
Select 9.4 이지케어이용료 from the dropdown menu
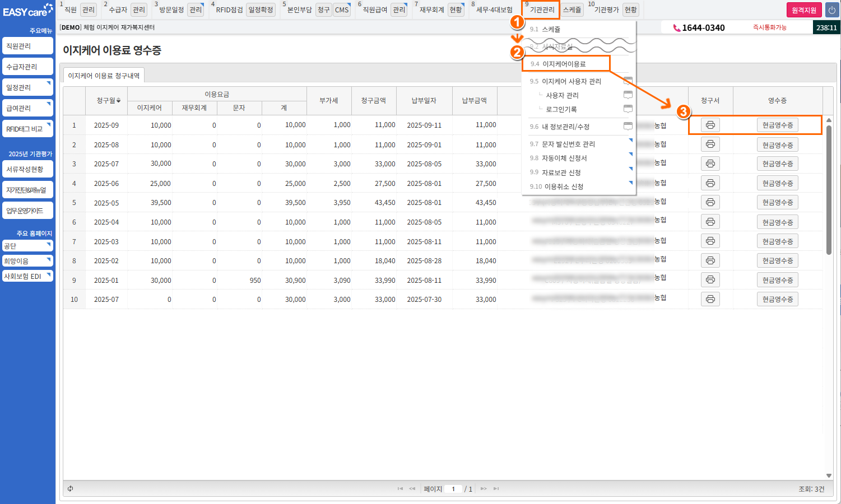tap(564, 64)
